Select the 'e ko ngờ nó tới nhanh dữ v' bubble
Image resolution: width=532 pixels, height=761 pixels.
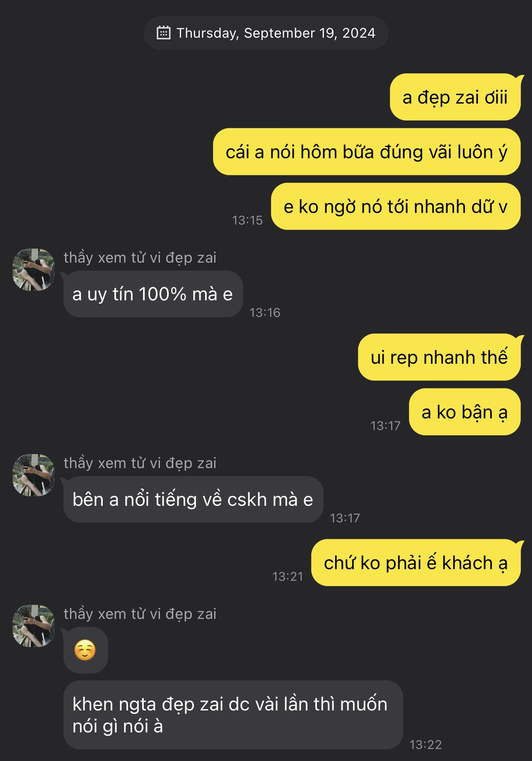[396, 207]
